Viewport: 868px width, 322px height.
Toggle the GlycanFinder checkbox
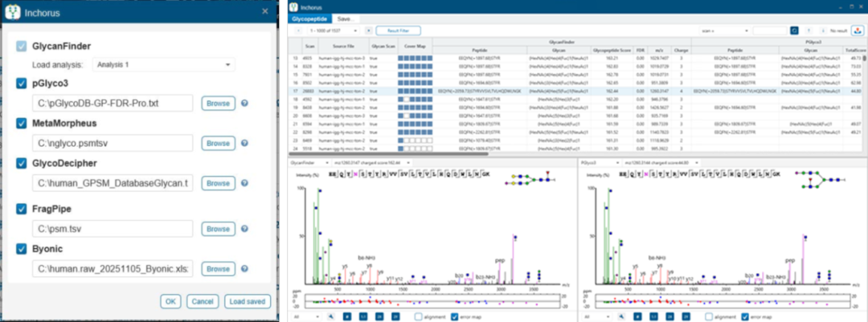coord(21,47)
